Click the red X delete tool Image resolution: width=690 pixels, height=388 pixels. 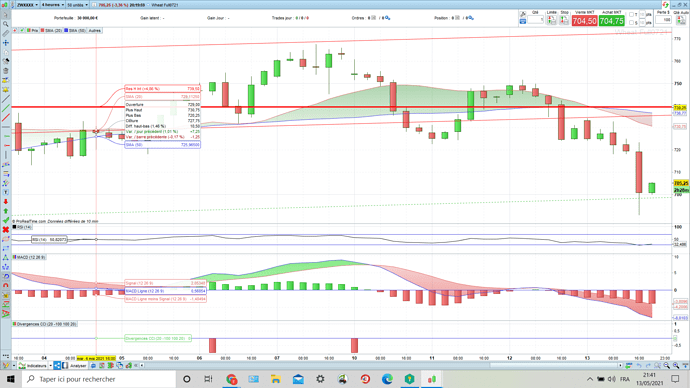click(x=6, y=230)
